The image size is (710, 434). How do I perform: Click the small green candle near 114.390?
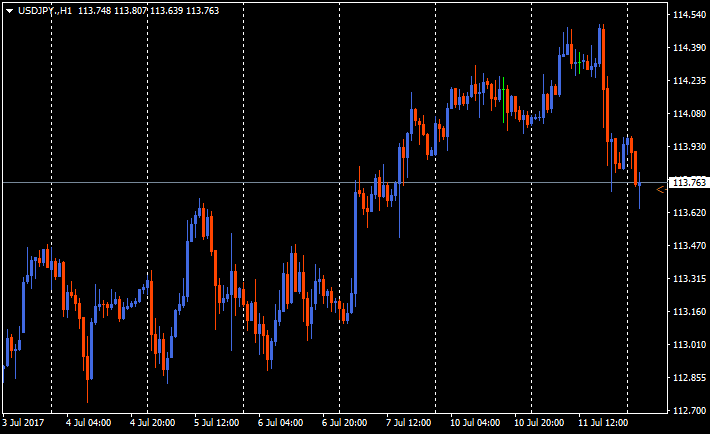coord(580,63)
